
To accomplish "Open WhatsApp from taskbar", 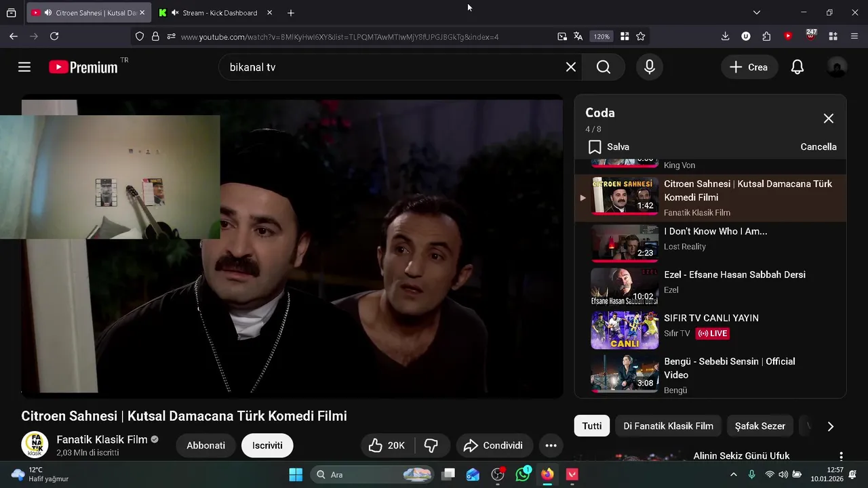I will [x=523, y=474].
